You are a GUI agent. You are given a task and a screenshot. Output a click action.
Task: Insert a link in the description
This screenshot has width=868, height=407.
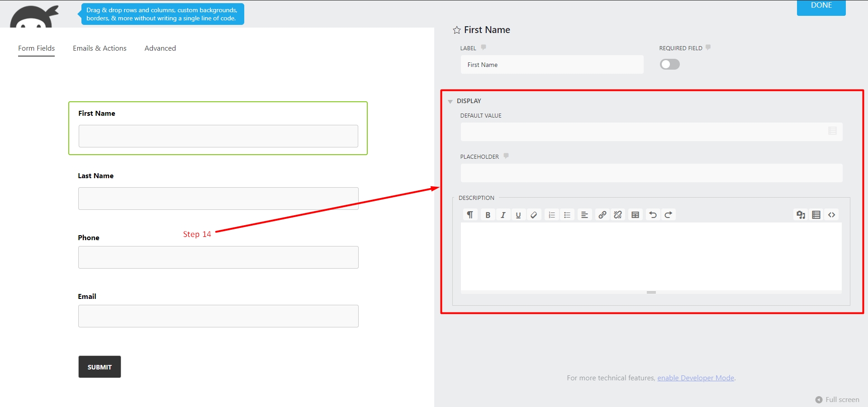[x=602, y=215]
